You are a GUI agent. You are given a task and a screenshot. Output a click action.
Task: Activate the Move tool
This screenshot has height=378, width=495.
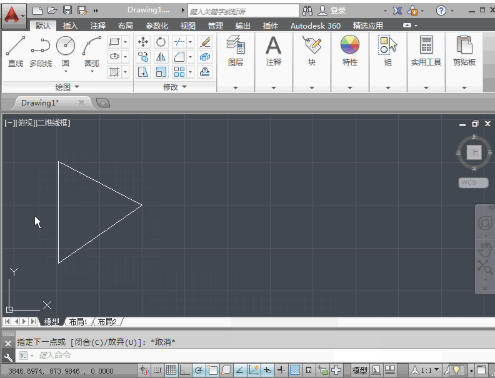(x=143, y=42)
